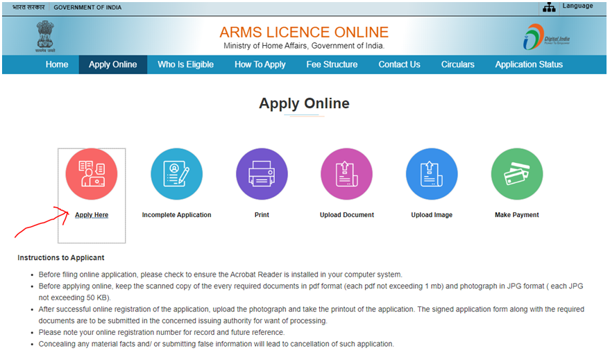Open the Home menu item

click(x=57, y=64)
